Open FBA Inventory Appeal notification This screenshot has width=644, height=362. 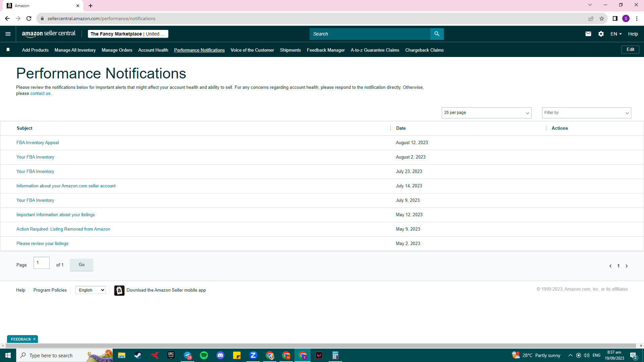tap(38, 143)
